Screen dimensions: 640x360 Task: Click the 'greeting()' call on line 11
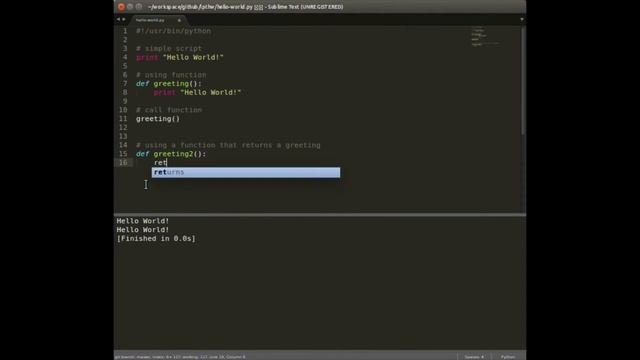click(x=158, y=119)
